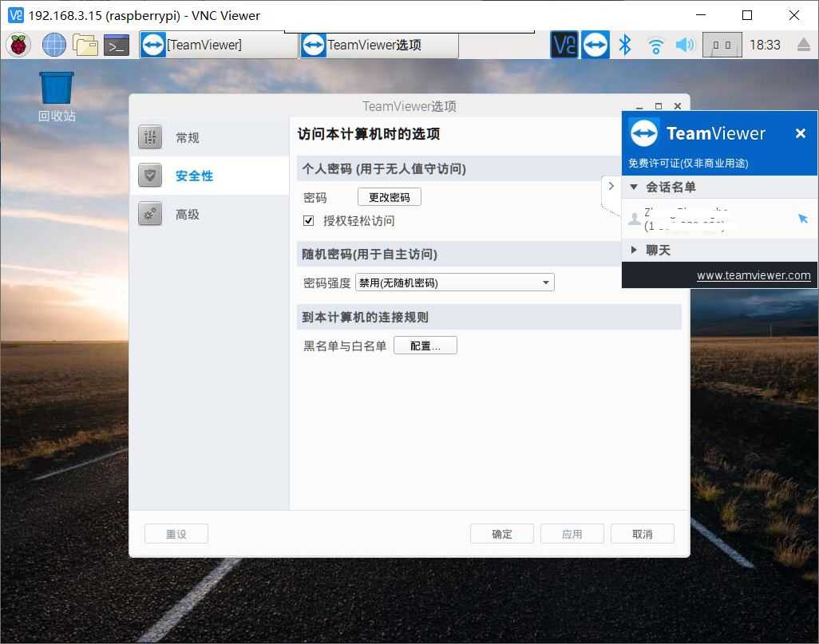Toggle the 授权轻松访问 checkbox
Screen dimensions: 819x644
tap(308, 220)
